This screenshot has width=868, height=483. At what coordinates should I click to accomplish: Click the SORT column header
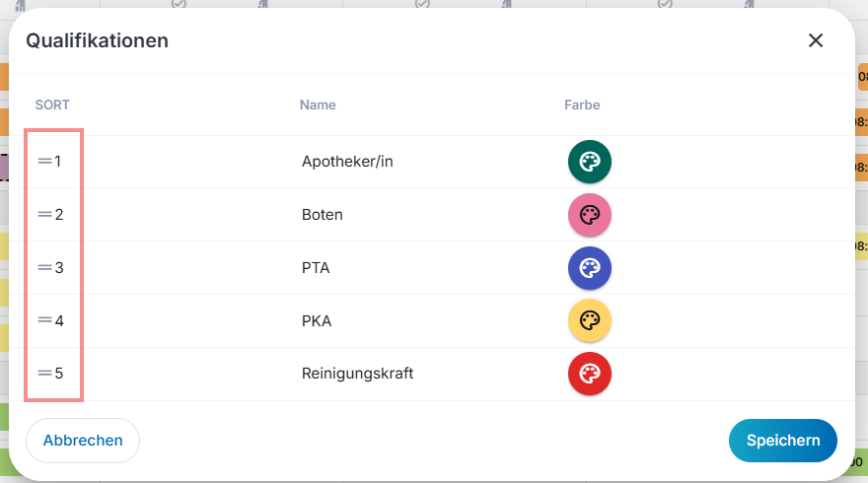click(52, 105)
